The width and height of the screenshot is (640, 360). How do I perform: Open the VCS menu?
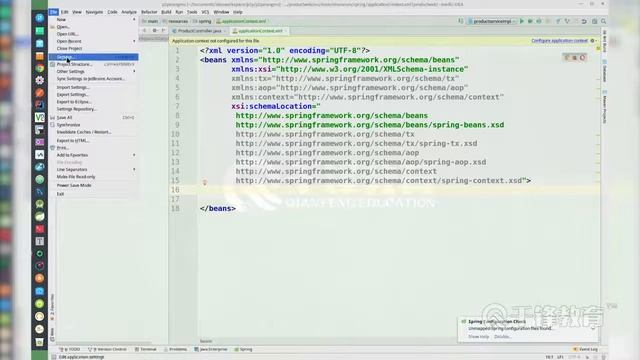coord(205,12)
